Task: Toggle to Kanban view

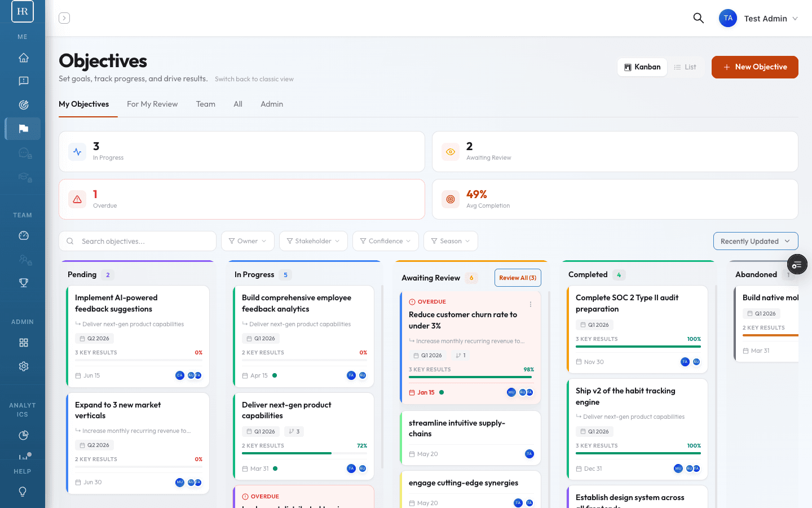Action: pyautogui.click(x=642, y=67)
